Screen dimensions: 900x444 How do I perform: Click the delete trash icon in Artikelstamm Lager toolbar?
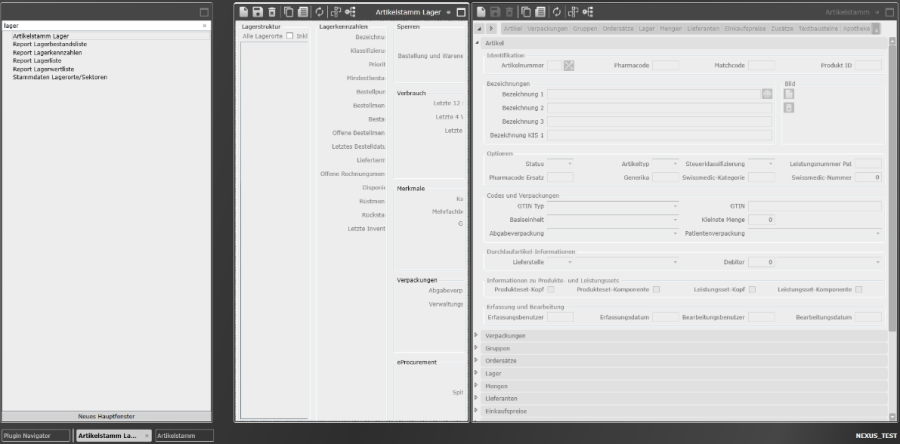[272, 11]
